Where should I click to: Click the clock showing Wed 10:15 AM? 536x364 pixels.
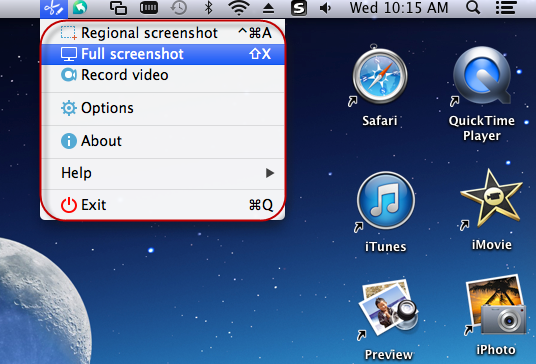tap(399, 8)
